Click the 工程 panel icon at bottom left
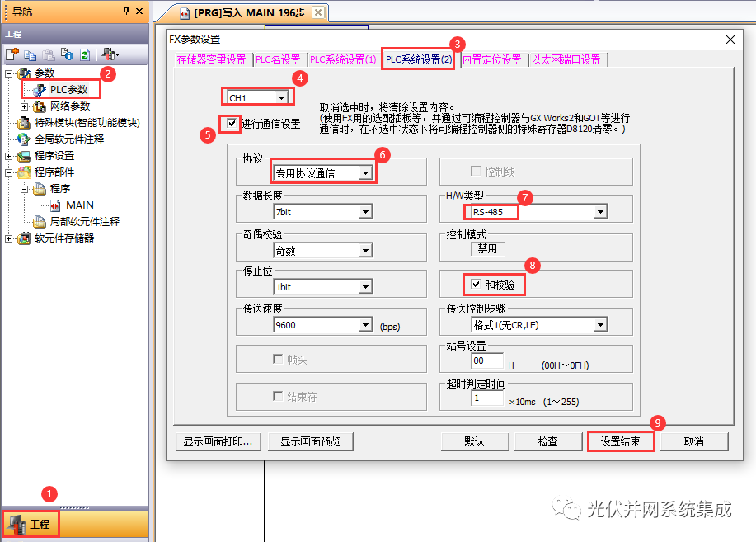This screenshot has height=542, width=756. pyautogui.click(x=31, y=523)
